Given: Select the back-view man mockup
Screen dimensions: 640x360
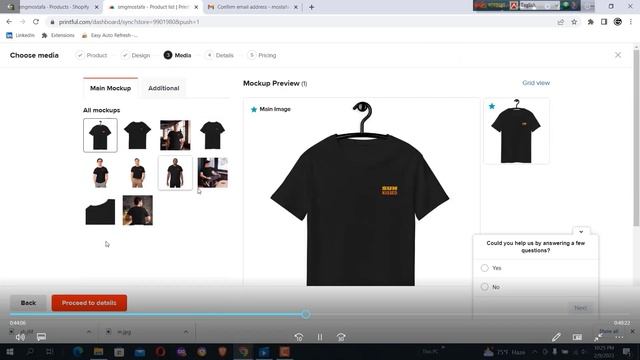Looking at the screenshot, I should (138, 211).
